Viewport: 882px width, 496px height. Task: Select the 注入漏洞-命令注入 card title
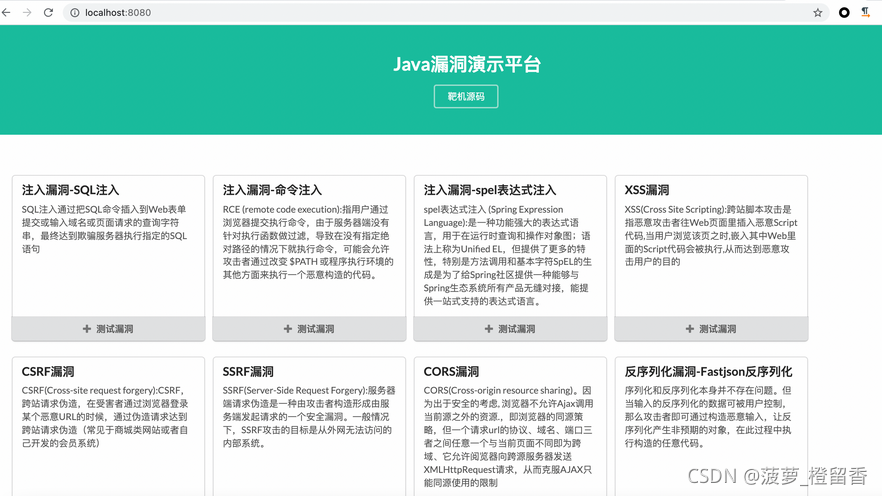[x=272, y=190]
